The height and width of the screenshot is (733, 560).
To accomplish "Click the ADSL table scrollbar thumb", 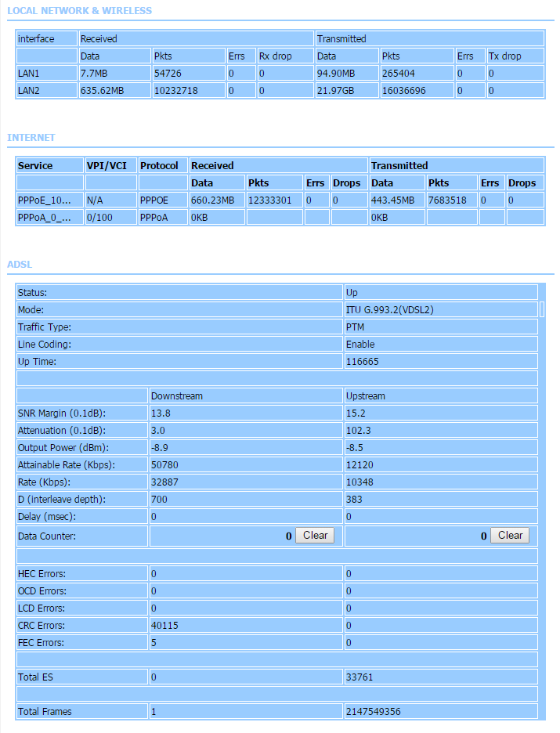I will [542, 309].
